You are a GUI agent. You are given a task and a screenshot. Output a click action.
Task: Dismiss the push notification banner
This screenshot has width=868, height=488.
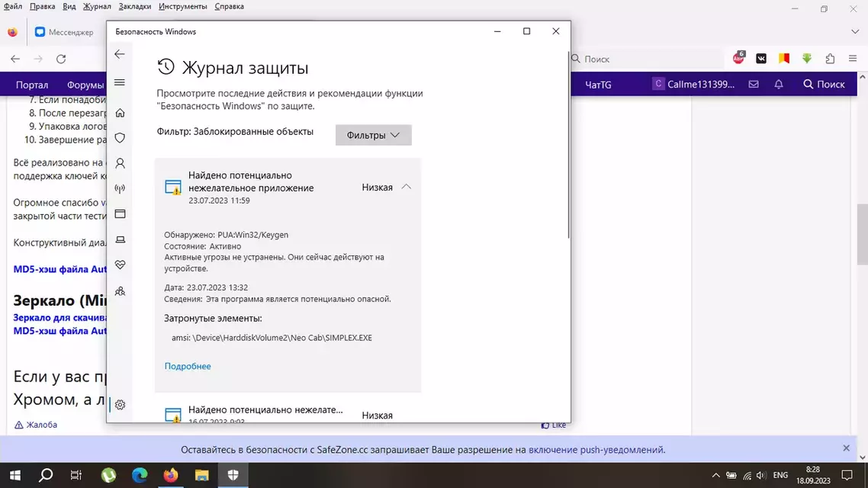click(846, 448)
